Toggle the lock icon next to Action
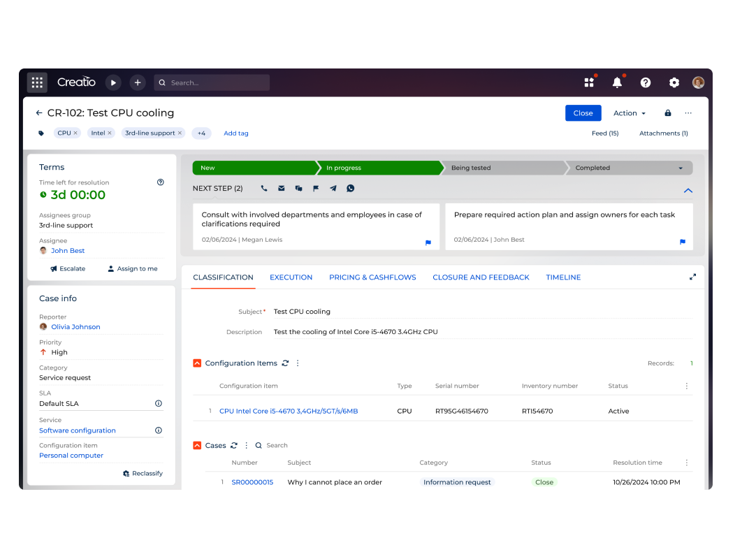 [667, 112]
